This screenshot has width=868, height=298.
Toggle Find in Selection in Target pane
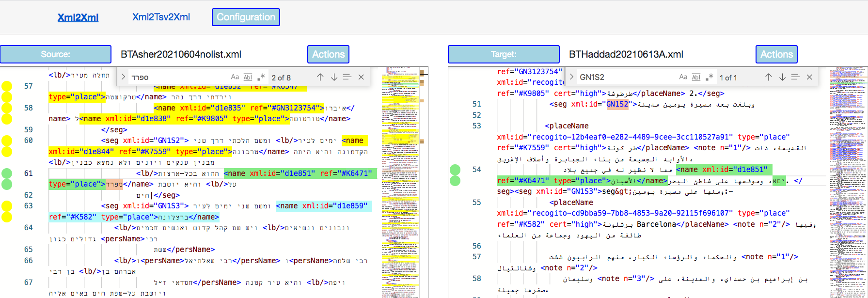tap(795, 77)
